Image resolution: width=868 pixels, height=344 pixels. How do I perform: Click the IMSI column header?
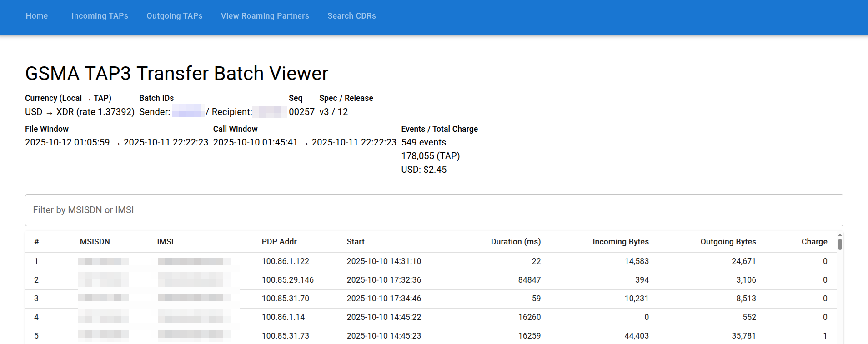pos(165,242)
